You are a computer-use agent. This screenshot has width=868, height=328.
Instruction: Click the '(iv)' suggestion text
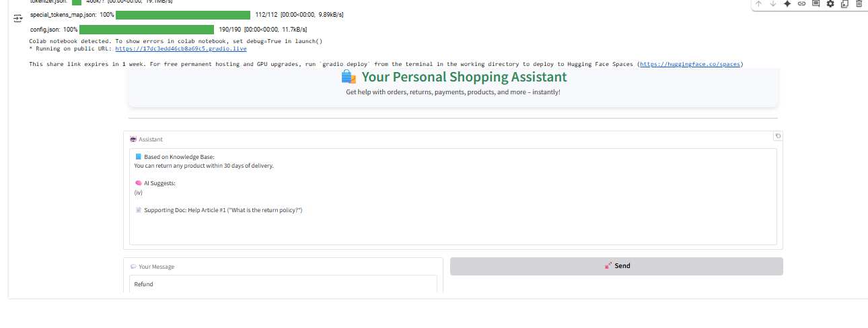[x=139, y=193]
